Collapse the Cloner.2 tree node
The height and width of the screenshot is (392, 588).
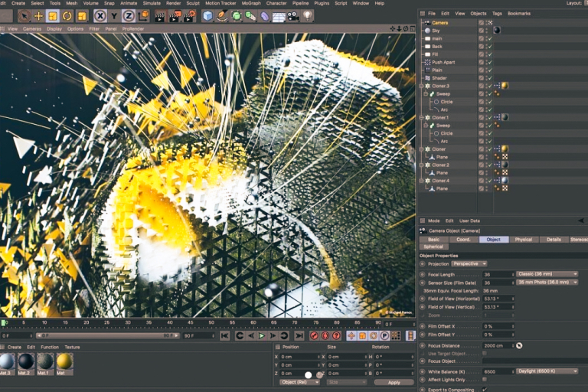[422, 165]
